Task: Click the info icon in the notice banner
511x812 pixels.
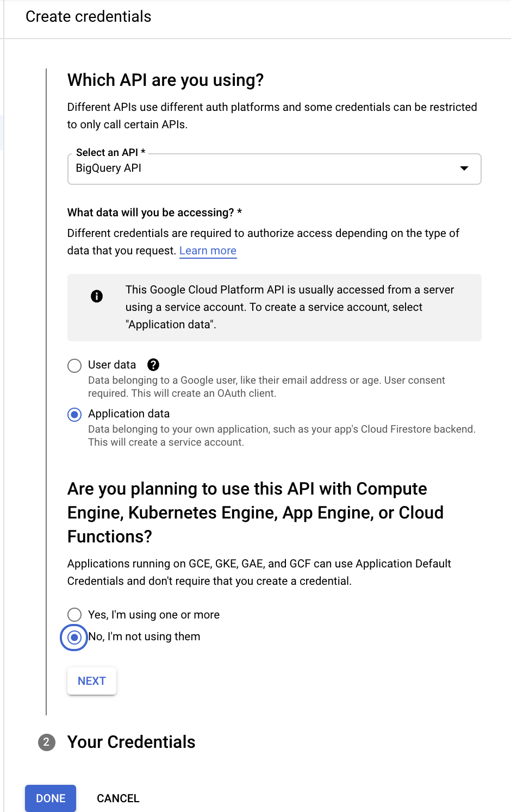Action: pos(97,296)
